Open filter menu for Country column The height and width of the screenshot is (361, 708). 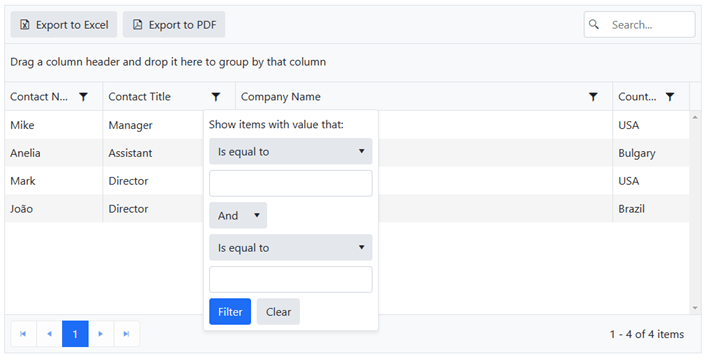tap(670, 97)
